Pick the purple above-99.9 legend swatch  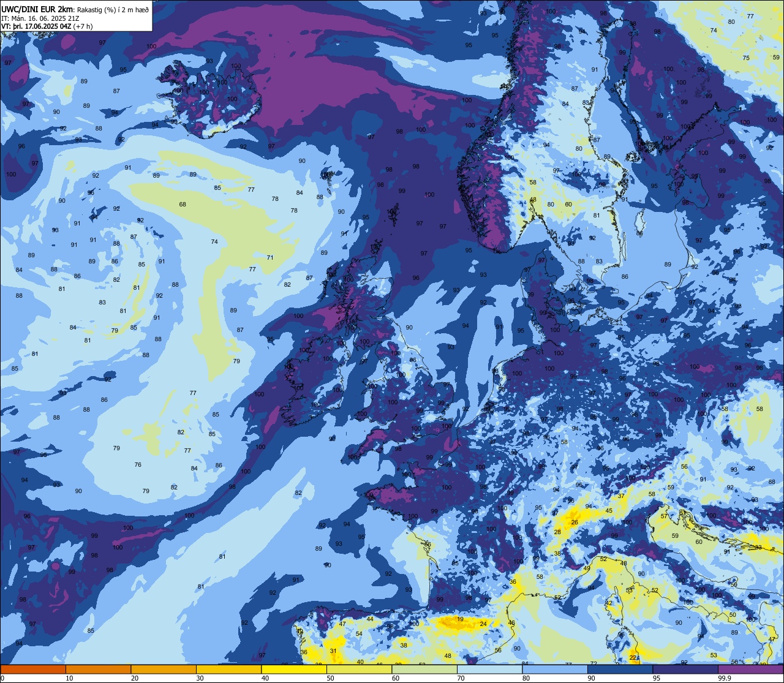point(751,669)
